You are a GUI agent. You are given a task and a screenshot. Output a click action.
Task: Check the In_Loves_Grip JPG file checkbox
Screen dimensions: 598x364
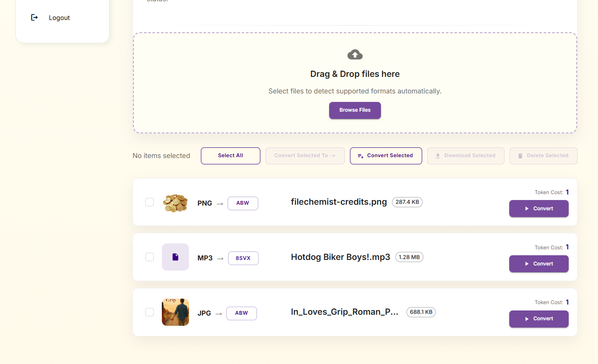149,312
